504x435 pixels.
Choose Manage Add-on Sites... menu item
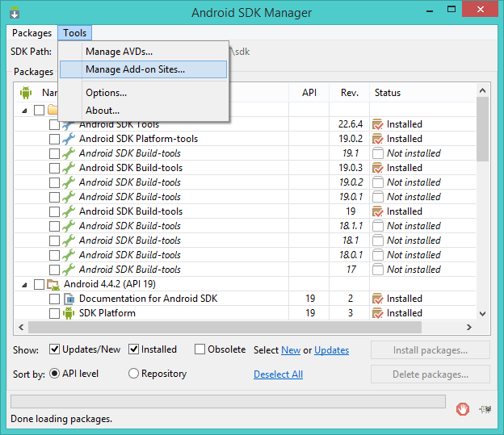(143, 69)
